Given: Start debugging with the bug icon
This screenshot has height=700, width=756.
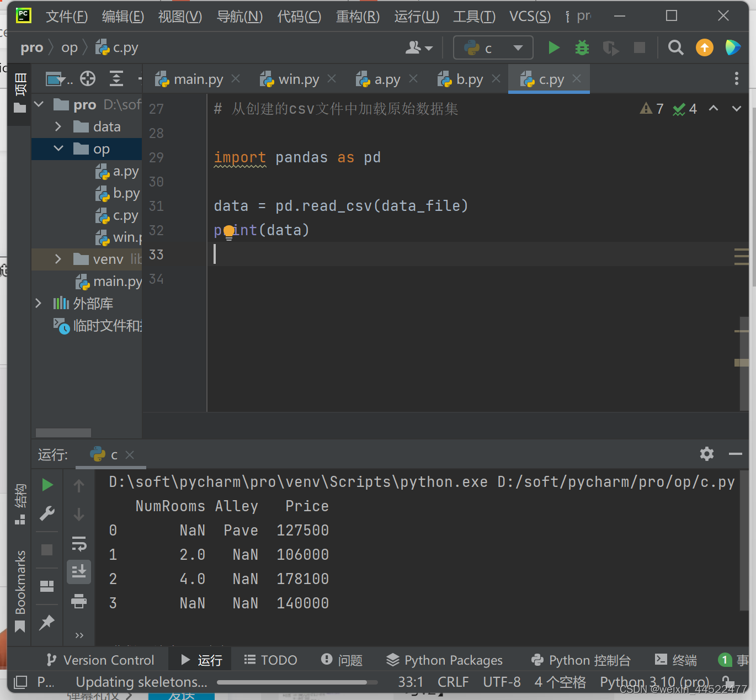Looking at the screenshot, I should tap(582, 48).
